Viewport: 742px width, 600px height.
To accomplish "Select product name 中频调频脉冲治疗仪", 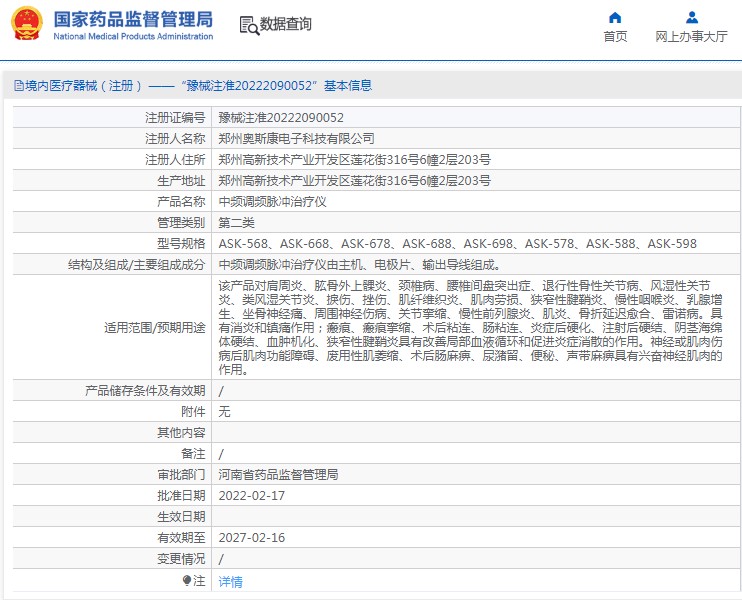I will (x=273, y=202).
